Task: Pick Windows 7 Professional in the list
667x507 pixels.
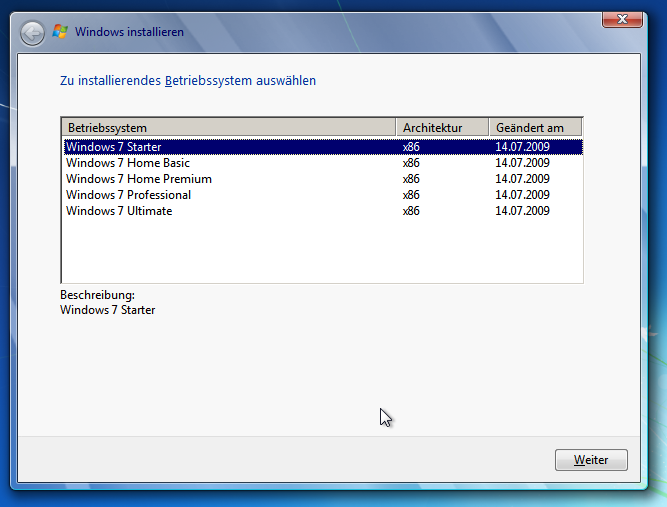Action: tap(128, 195)
